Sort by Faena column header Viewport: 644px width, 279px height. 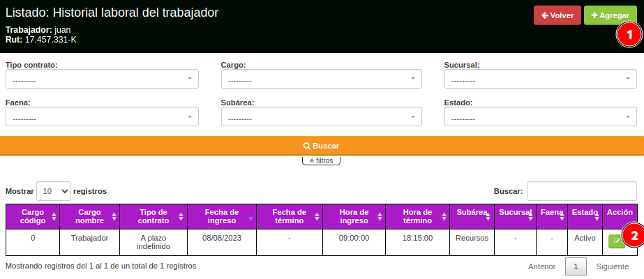[552, 217]
